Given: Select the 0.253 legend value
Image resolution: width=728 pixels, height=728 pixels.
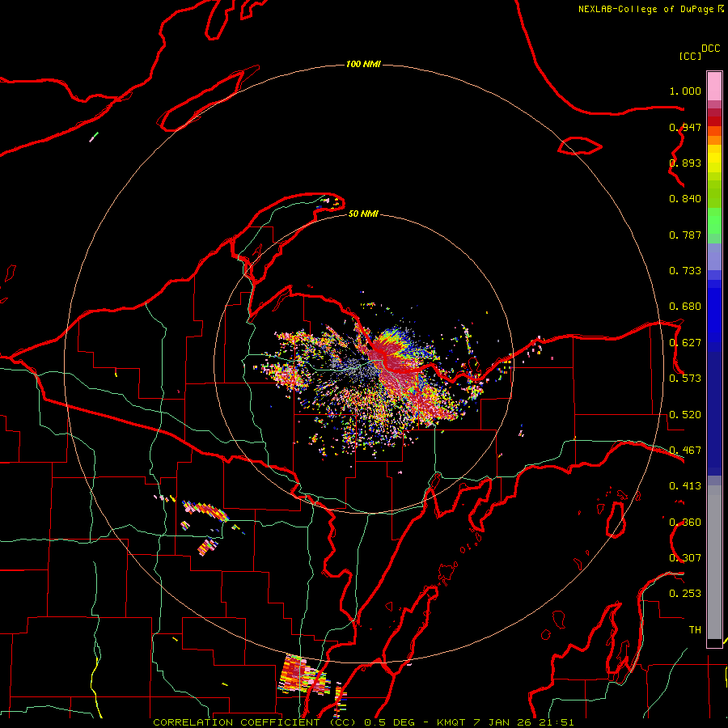Looking at the screenshot, I should pyautogui.click(x=685, y=594).
